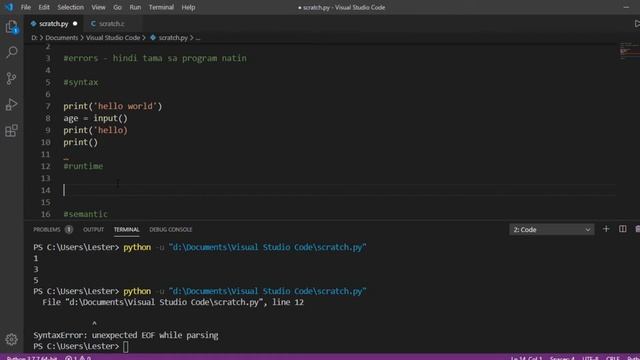Click the D: drive breadcrumb
Viewport: 640px width, 360px height.
[34, 38]
